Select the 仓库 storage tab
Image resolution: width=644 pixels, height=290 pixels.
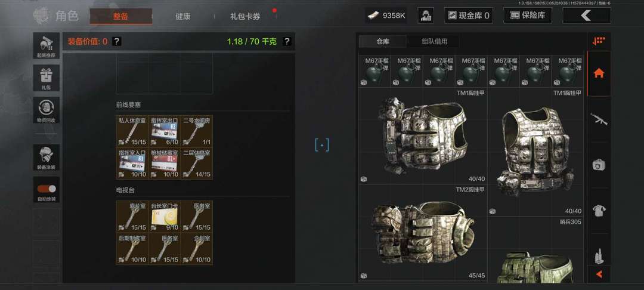[x=383, y=41]
